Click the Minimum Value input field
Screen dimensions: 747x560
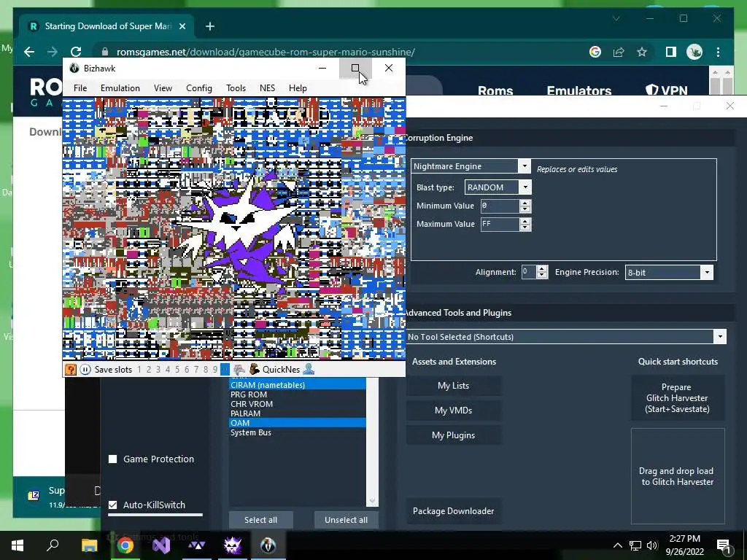click(x=500, y=206)
